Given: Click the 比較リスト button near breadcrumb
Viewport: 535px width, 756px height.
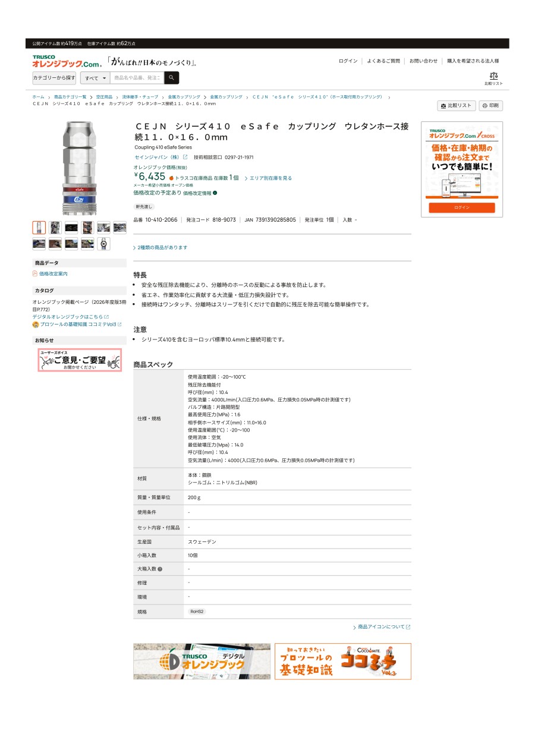Looking at the screenshot, I should point(457,106).
